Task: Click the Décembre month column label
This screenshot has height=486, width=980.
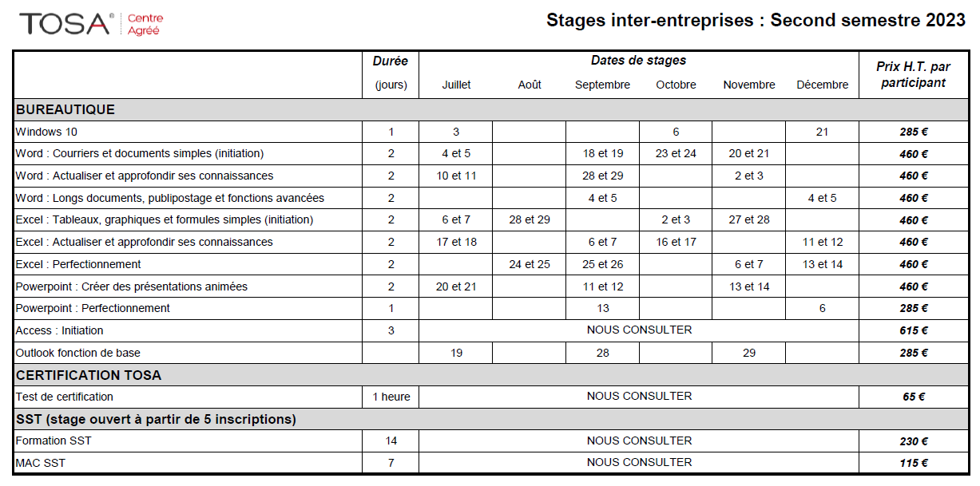Action: (822, 85)
